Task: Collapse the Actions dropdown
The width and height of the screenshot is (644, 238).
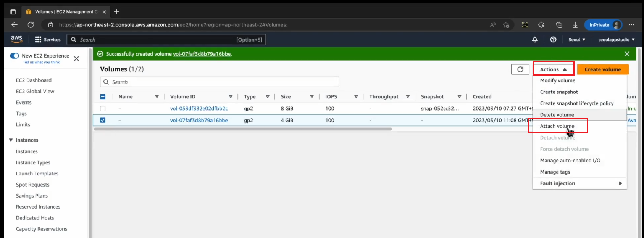Action: [x=554, y=69]
